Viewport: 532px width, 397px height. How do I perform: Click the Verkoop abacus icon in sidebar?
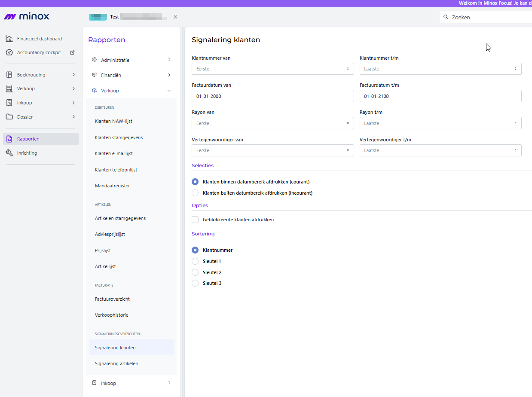(9, 89)
